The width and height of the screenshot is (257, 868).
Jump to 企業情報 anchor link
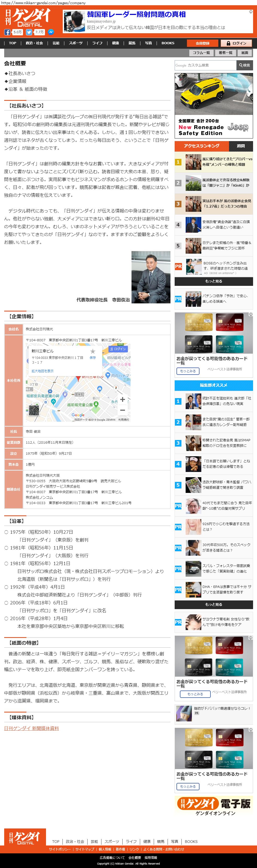(17, 81)
